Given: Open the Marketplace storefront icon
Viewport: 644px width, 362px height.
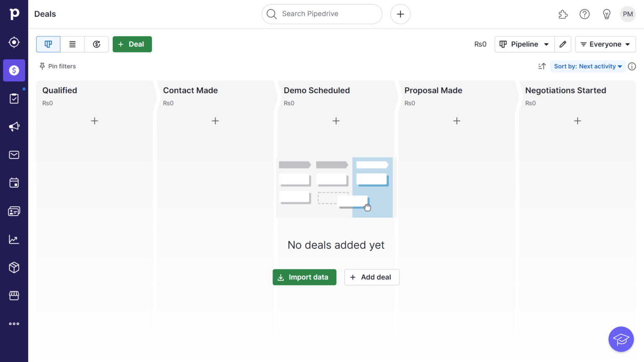Looking at the screenshot, I should [14, 296].
